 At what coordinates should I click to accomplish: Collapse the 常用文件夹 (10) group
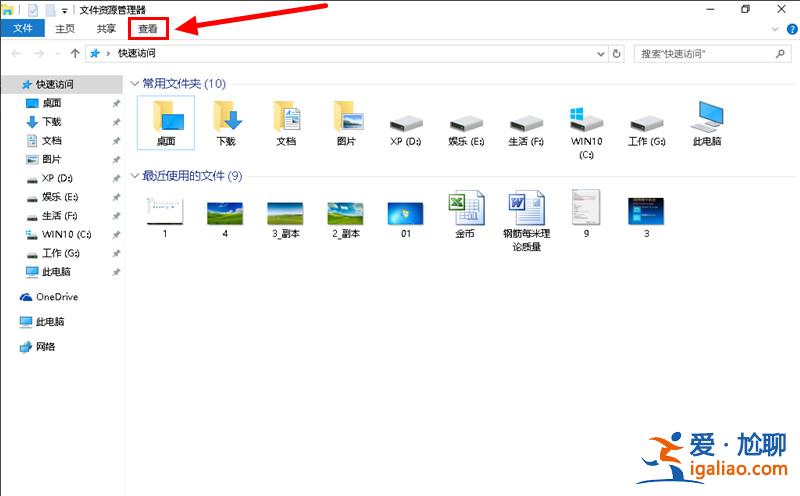pyautogui.click(x=135, y=83)
